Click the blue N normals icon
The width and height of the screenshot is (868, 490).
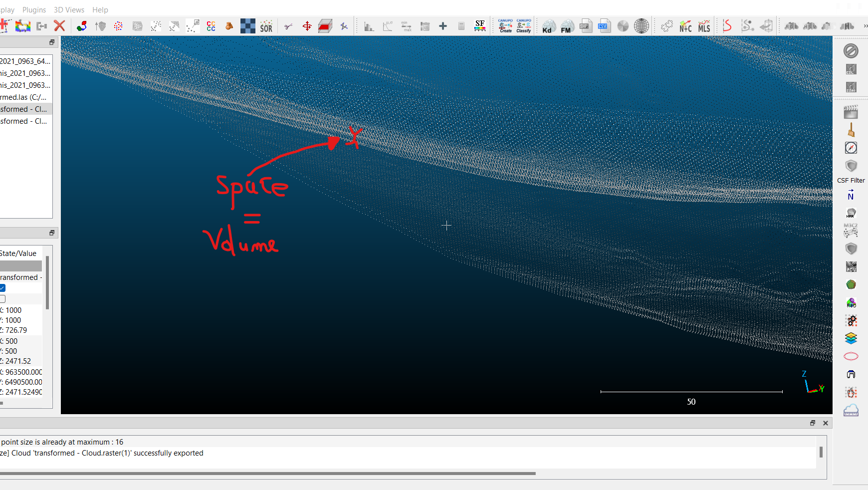pyautogui.click(x=851, y=195)
